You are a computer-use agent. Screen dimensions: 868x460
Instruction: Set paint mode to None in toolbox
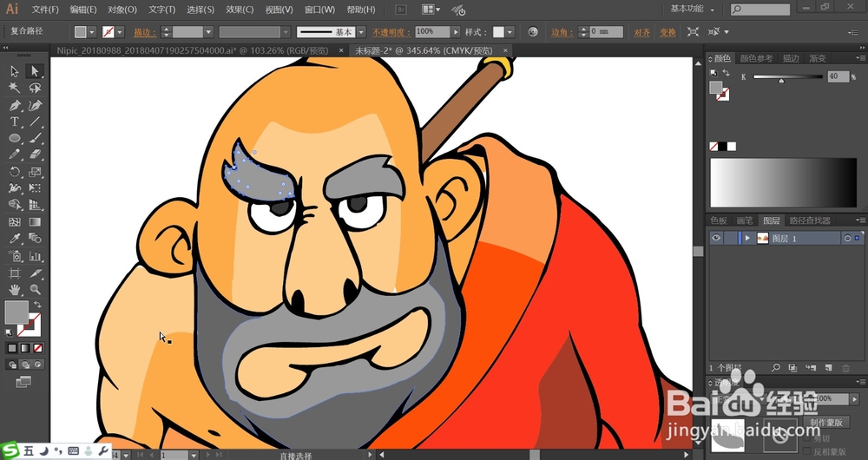37,348
